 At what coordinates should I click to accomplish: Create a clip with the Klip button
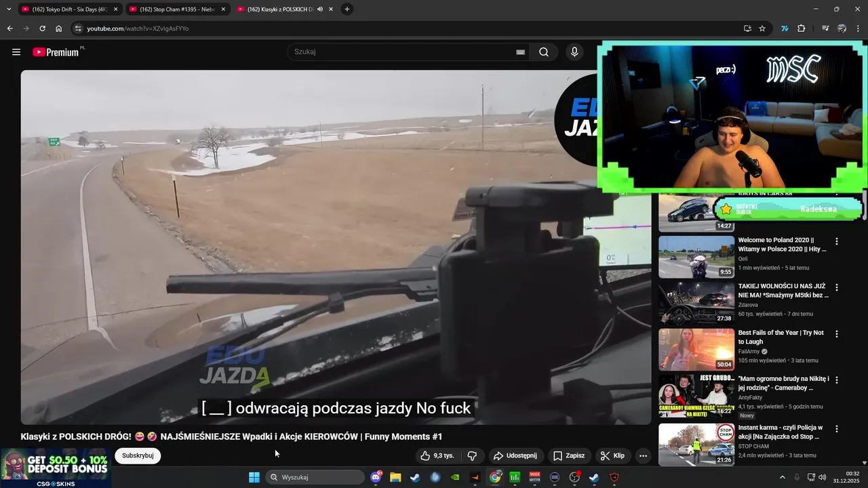[613, 456]
